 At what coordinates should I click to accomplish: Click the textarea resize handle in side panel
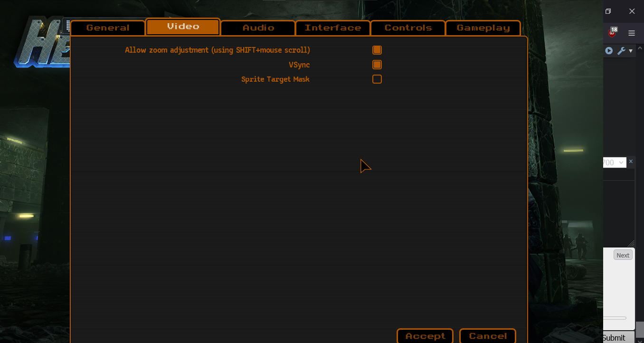631,243
